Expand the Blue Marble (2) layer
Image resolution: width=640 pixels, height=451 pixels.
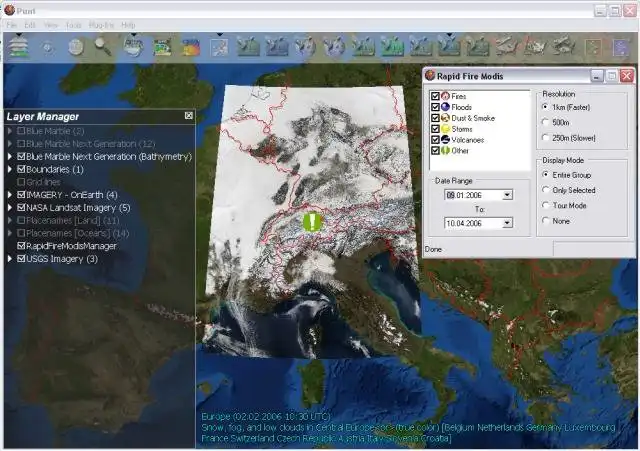tap(10, 131)
